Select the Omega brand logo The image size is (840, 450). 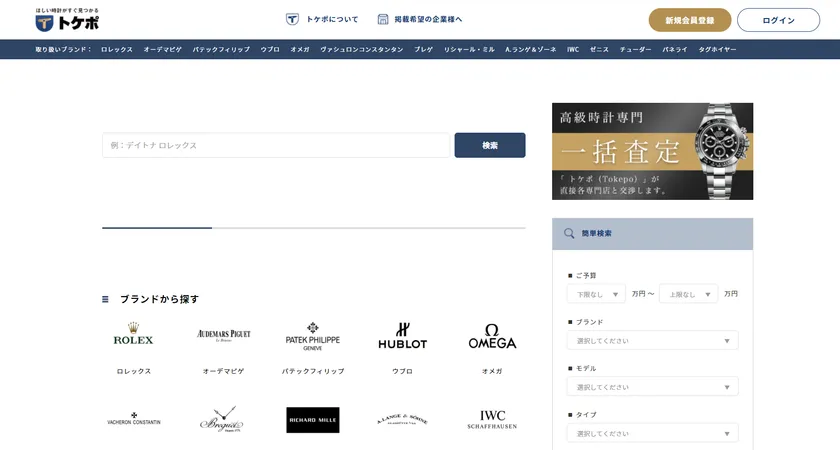(x=492, y=336)
